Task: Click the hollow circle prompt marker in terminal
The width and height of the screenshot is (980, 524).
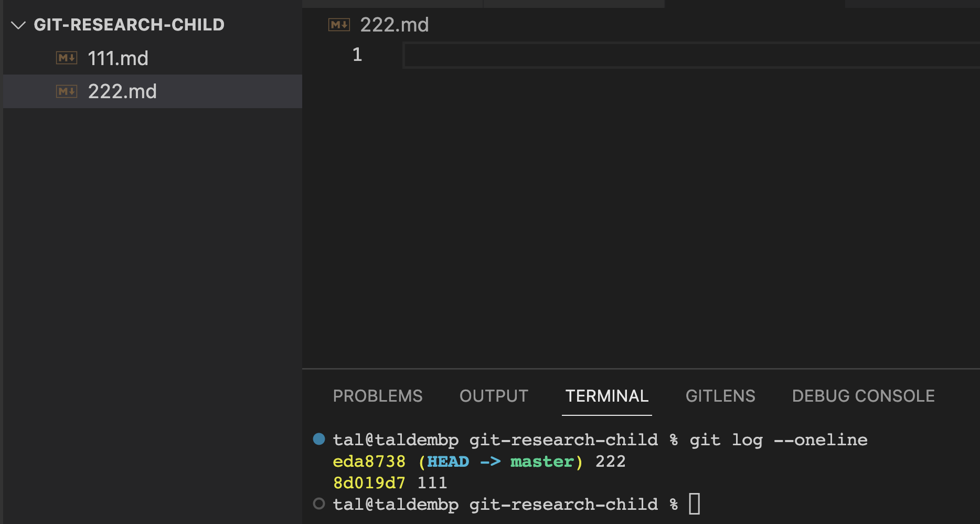Action: pos(319,504)
